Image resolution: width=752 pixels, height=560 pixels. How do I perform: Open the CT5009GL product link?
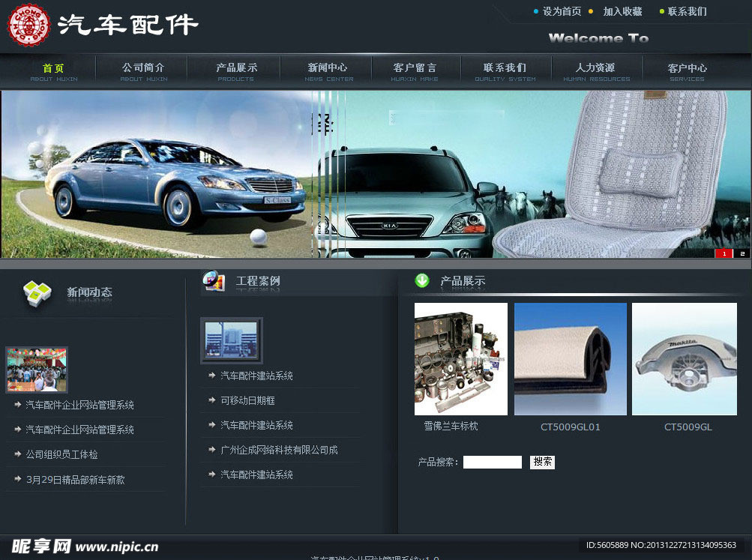[688, 427]
